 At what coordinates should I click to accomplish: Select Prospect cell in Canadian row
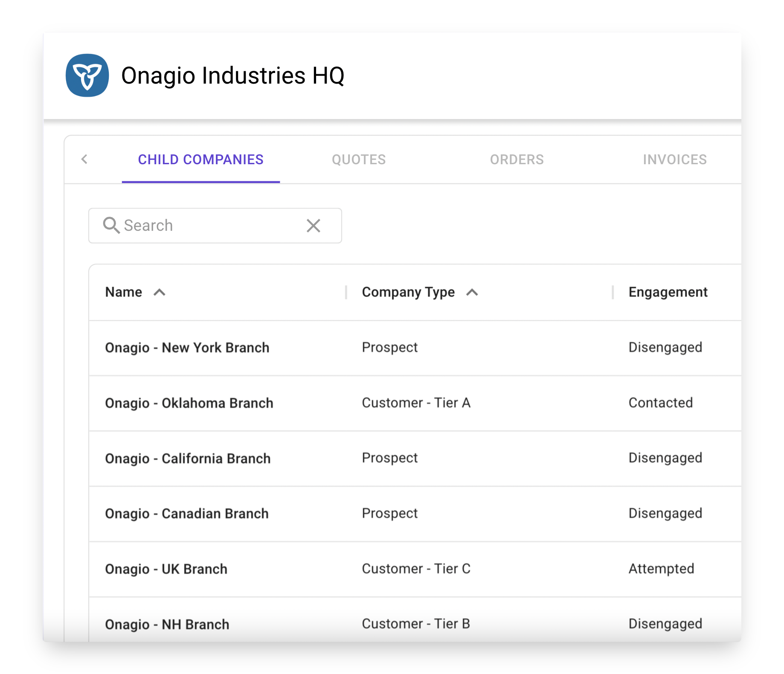[x=390, y=514]
